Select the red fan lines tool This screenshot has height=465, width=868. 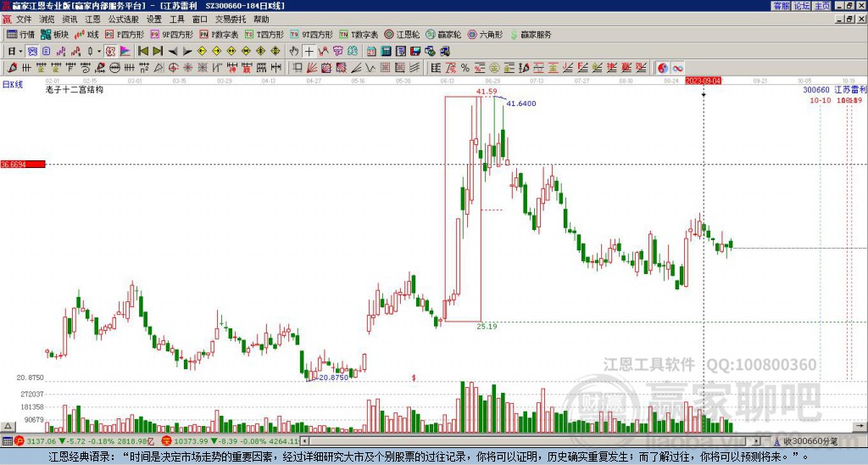(x=312, y=68)
